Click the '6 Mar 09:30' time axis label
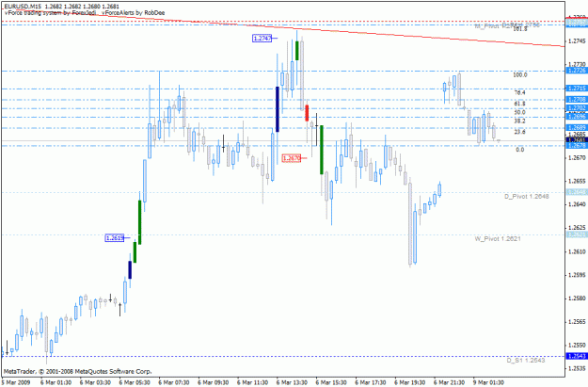The image size is (588, 387). coord(213,382)
